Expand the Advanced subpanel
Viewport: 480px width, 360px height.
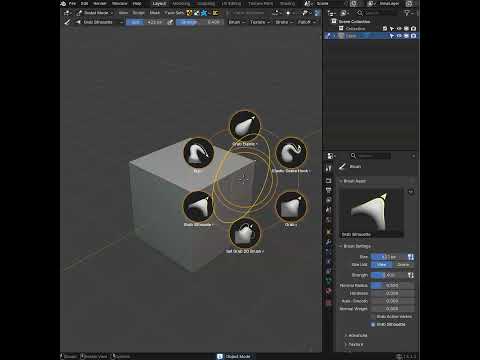coord(356,335)
